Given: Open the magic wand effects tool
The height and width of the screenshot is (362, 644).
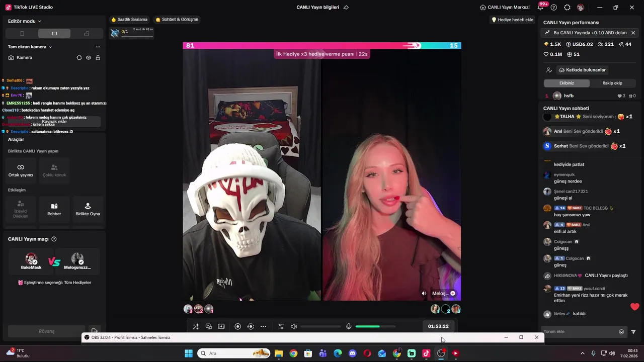Looking at the screenshot, I should click(x=196, y=326).
